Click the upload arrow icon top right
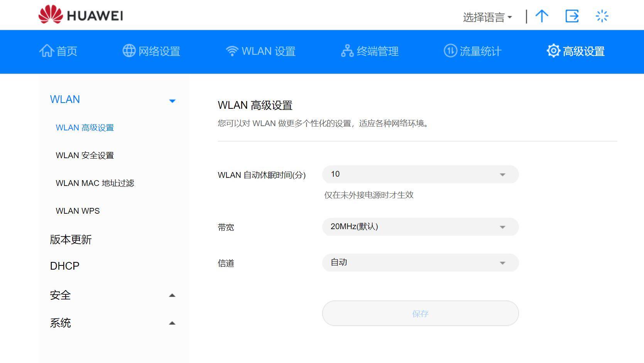The width and height of the screenshot is (644, 363). coord(542,16)
